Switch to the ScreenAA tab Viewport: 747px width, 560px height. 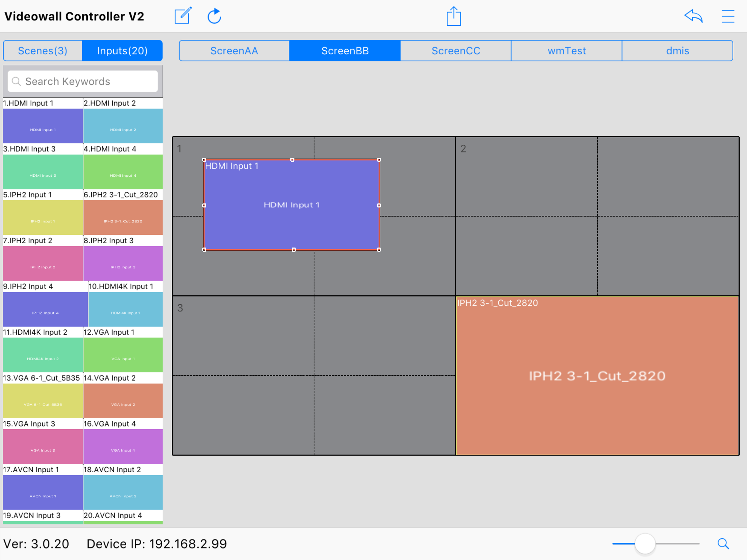[x=234, y=51]
